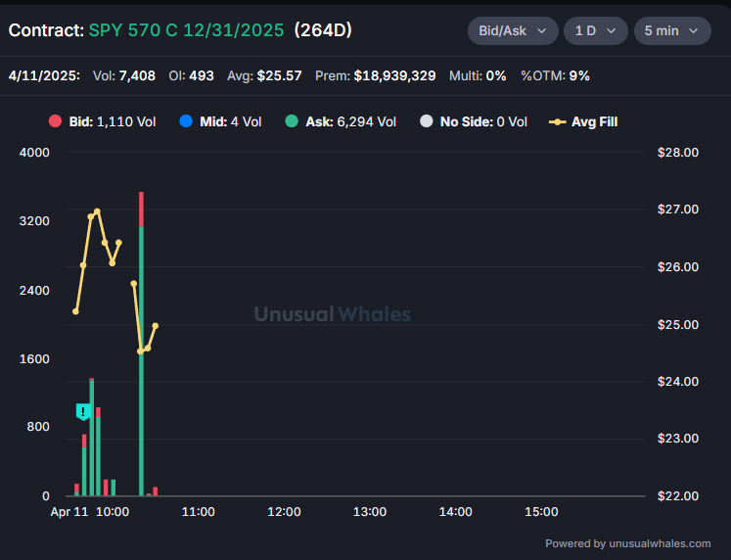Click the red Bid legend dot
The width and height of the screenshot is (731, 560).
pos(55,121)
